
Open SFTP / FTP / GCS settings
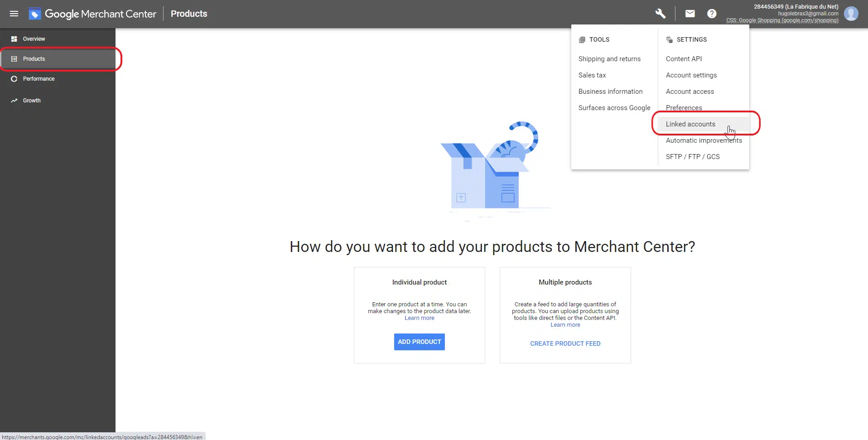tap(692, 157)
